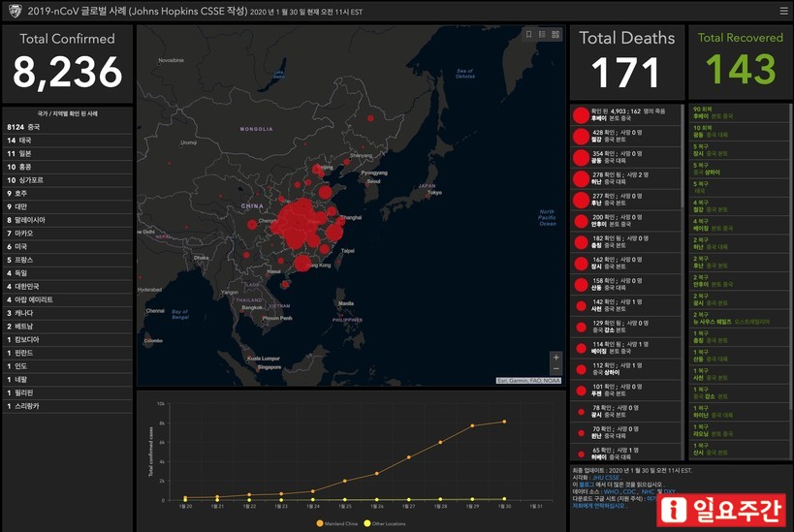The width and height of the screenshot is (794, 532).
Task: Open the basemap gallery grid icon
Action: (556, 34)
